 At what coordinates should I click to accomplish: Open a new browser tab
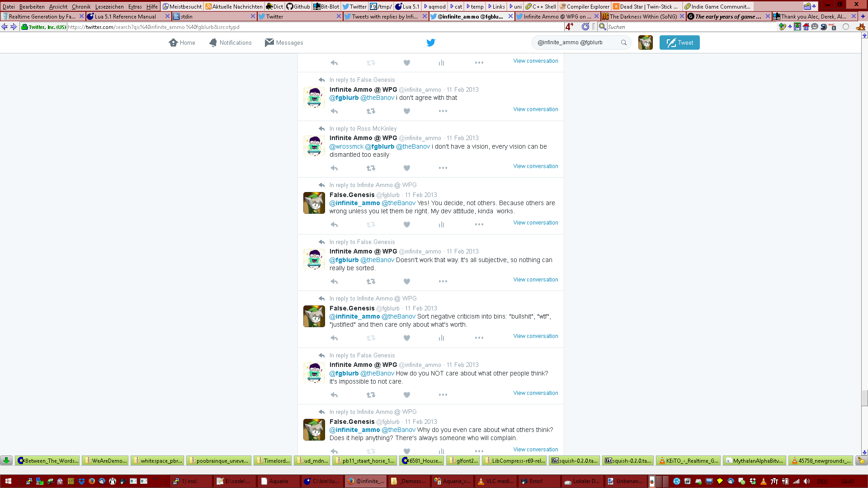[863, 16]
